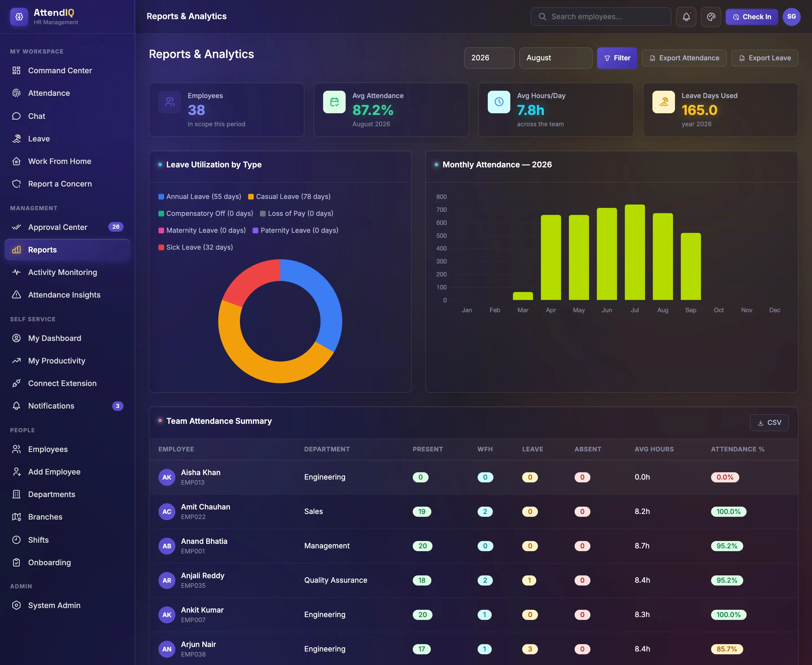Viewport: 812px width, 665px height.
Task: Open Notifications in sidebar
Action: pyautogui.click(x=67, y=406)
